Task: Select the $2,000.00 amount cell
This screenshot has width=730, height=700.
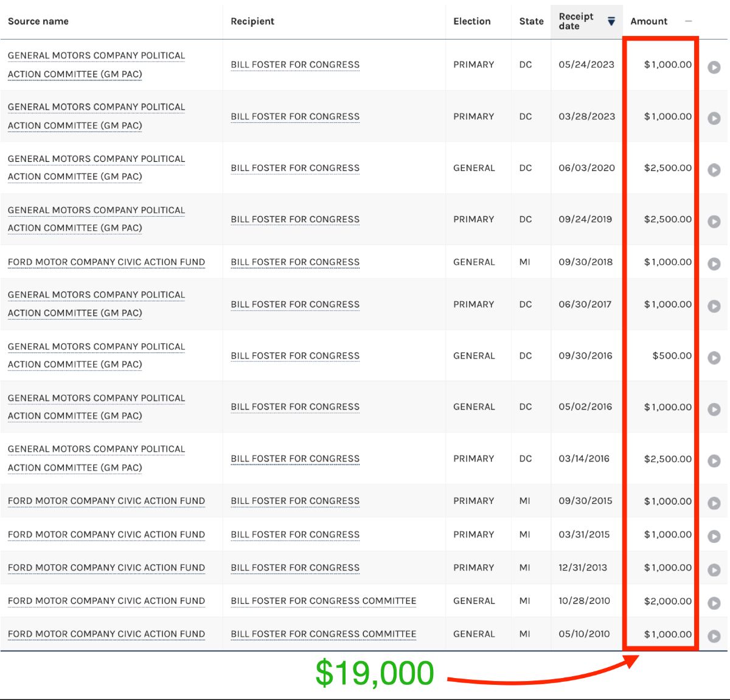Action: point(668,601)
